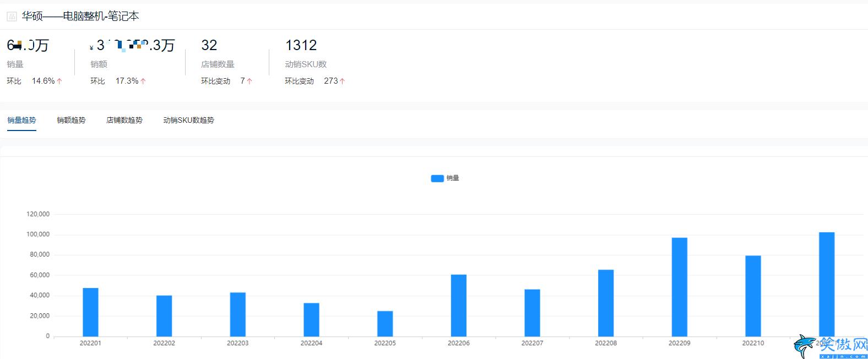Click the x-axis label 202205
The image size is (868, 359).
385,343
